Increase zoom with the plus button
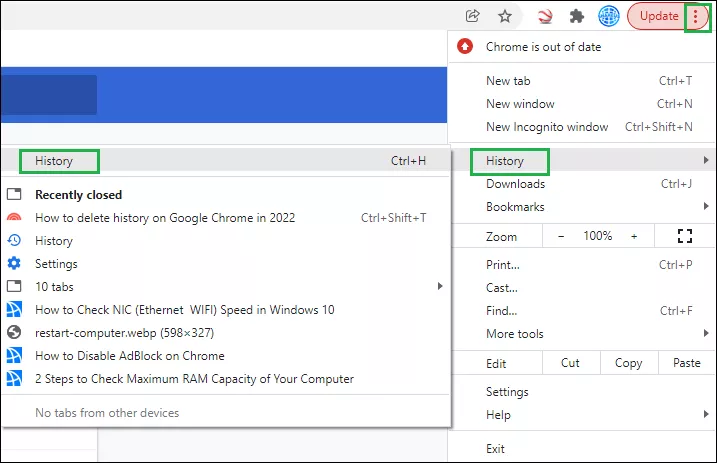The image size is (717, 463). coord(634,236)
